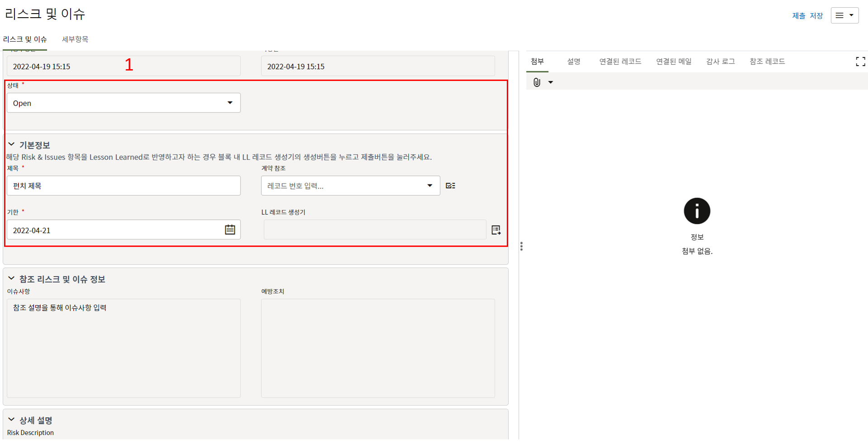Click the 제출 link
The width and height of the screenshot is (868, 443).
pos(798,16)
